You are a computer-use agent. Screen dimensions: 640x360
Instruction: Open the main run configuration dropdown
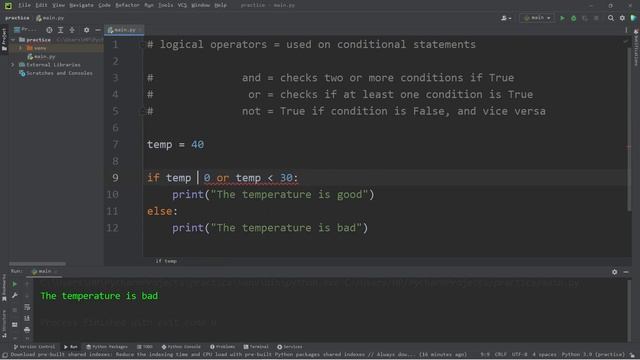(537, 18)
